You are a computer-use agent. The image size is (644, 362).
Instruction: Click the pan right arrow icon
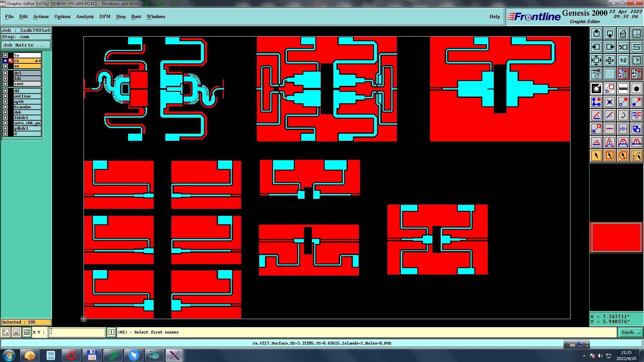tap(609, 47)
